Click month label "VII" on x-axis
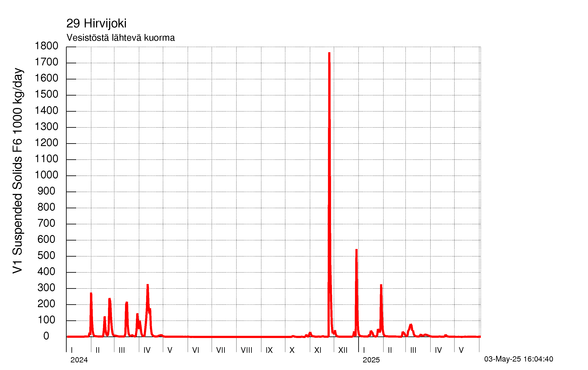 (221, 350)
